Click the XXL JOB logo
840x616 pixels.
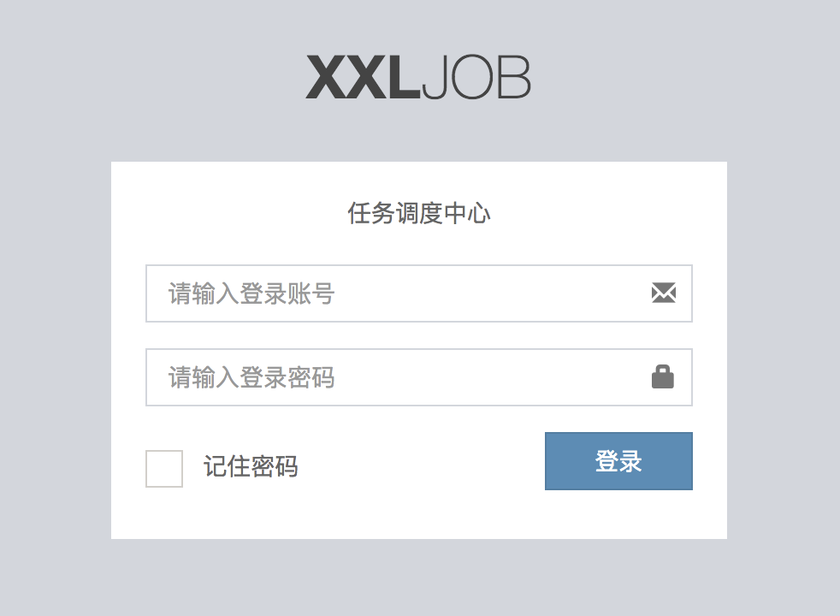click(418, 78)
